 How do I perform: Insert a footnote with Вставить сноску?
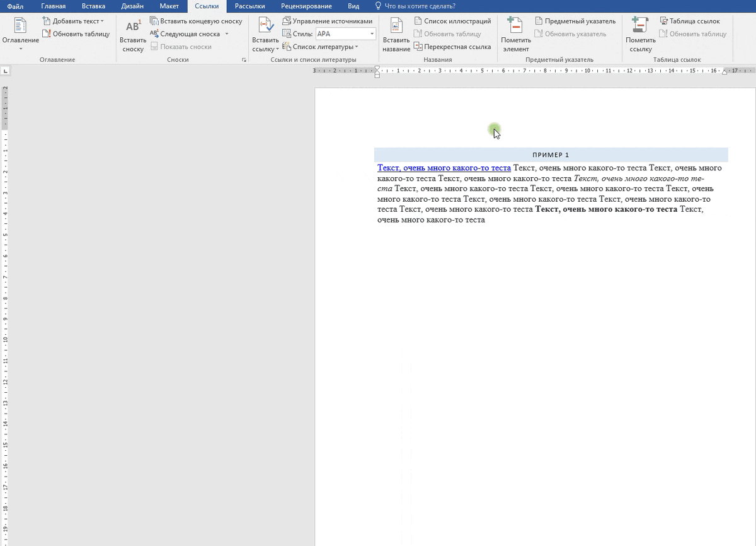click(133, 35)
